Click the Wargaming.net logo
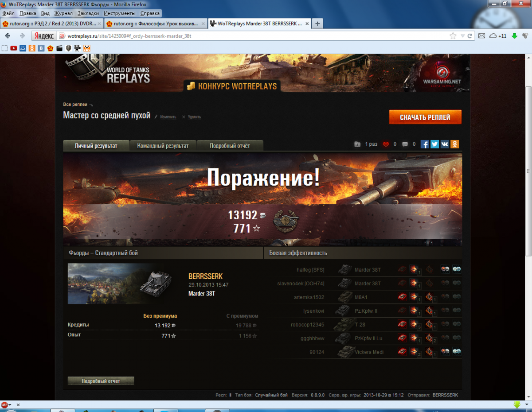Screen dimensions: 532x412 coord(441,75)
